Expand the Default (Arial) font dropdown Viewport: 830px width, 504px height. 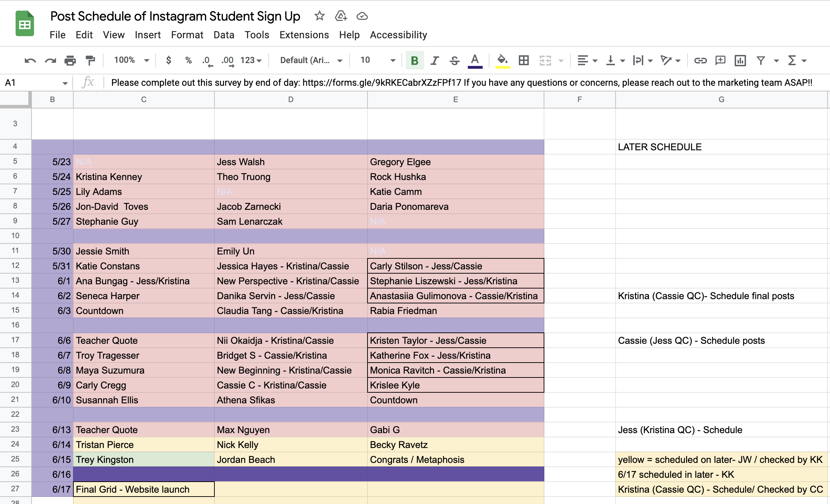coord(311,60)
